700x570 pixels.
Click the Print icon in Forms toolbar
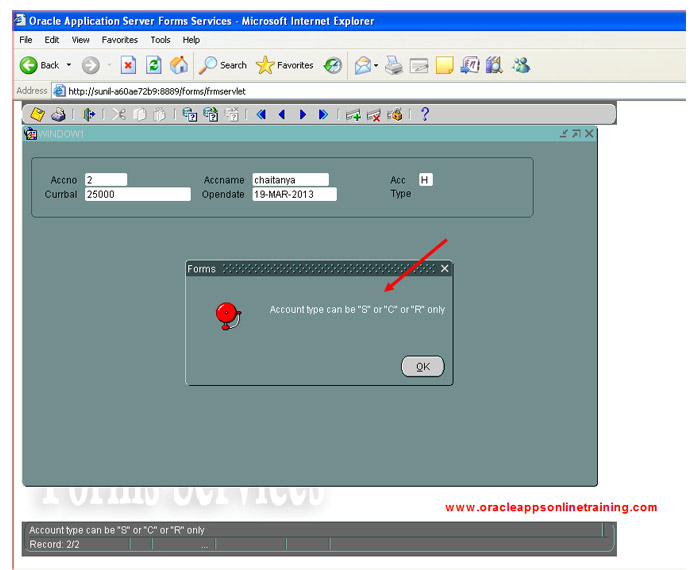[x=58, y=115]
